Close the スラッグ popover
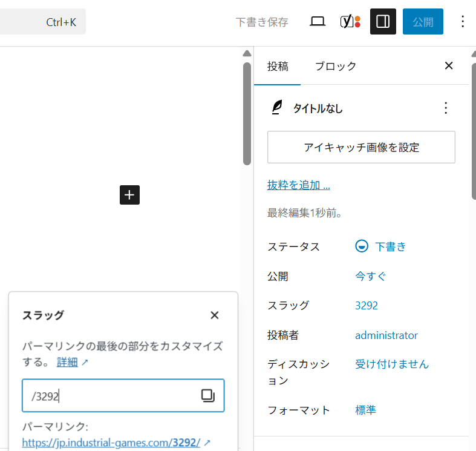This screenshot has height=451, width=476. point(214,315)
